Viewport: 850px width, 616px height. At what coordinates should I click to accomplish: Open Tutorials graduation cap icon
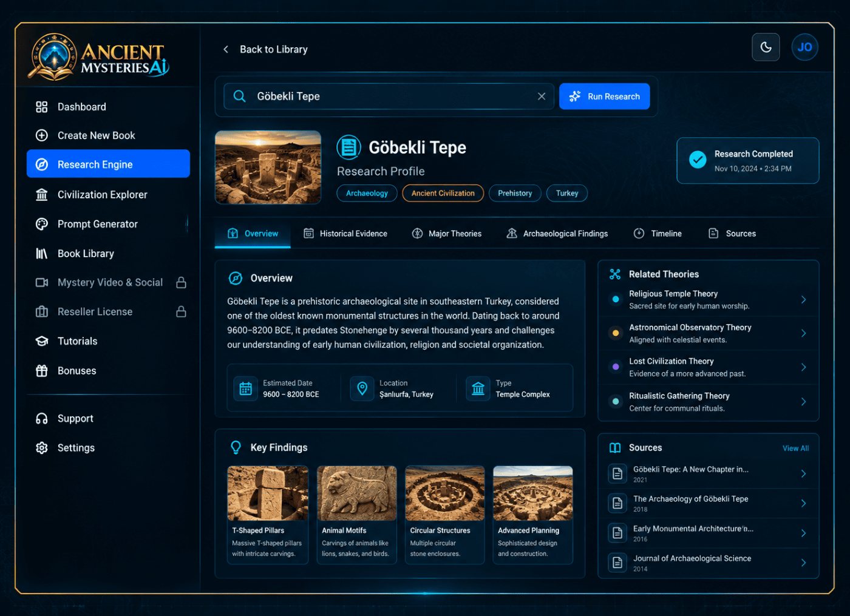42,341
